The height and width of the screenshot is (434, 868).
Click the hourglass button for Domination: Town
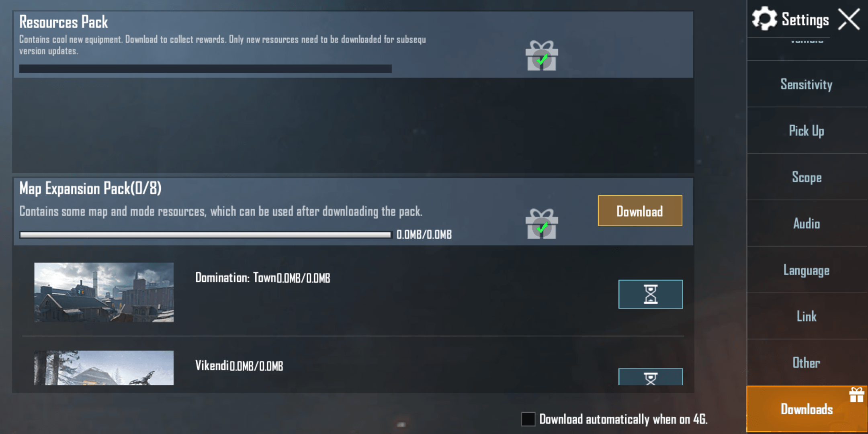pos(650,294)
